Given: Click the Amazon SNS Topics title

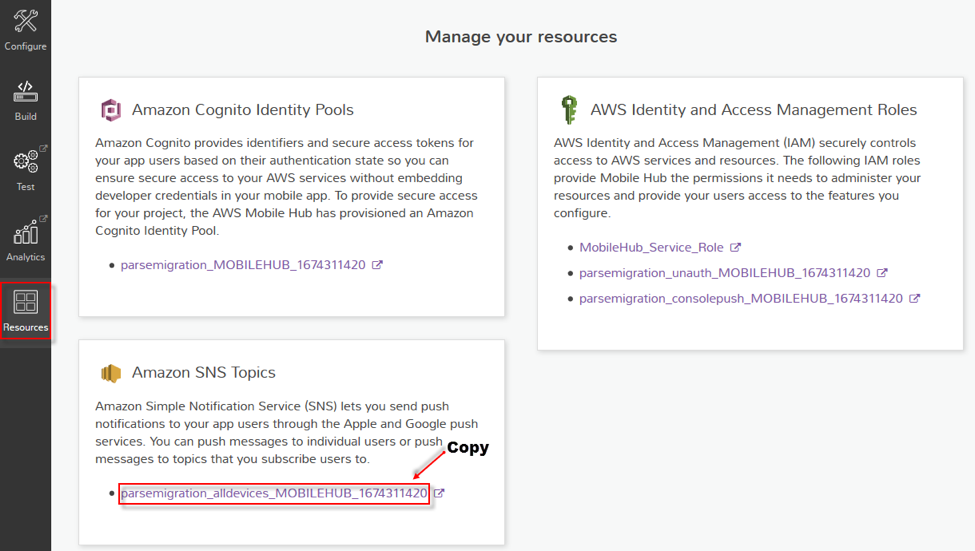Looking at the screenshot, I should (203, 373).
